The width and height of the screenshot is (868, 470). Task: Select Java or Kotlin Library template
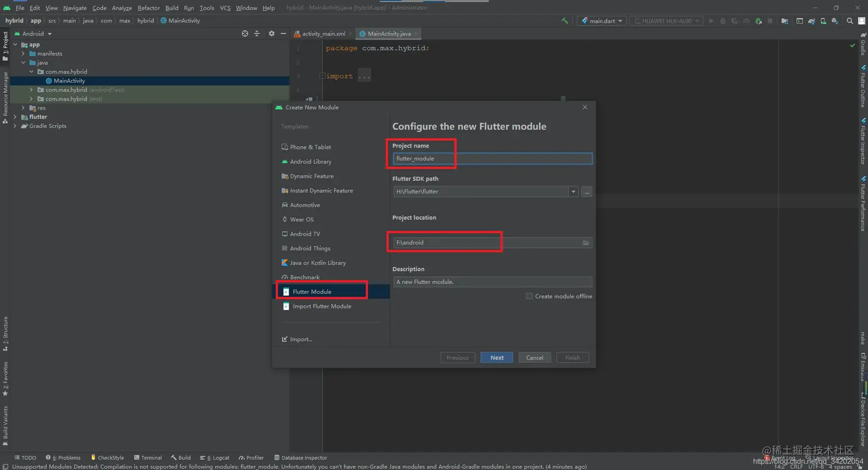[x=317, y=263]
